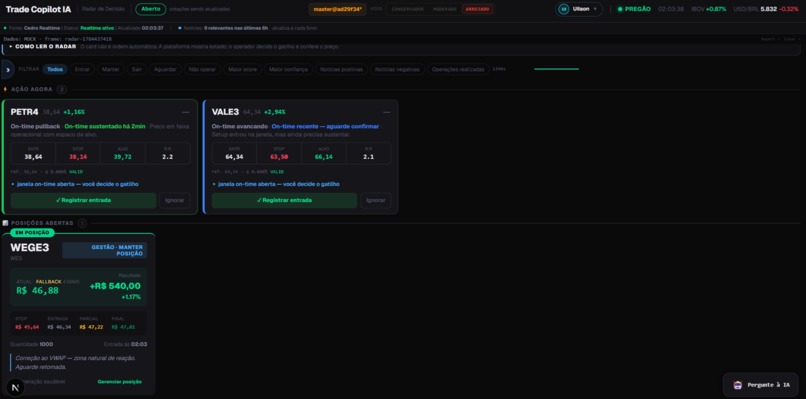Screen dimensions: 806x399
Task: Click VALE3 R:R value 2.1
Action: 368,157
